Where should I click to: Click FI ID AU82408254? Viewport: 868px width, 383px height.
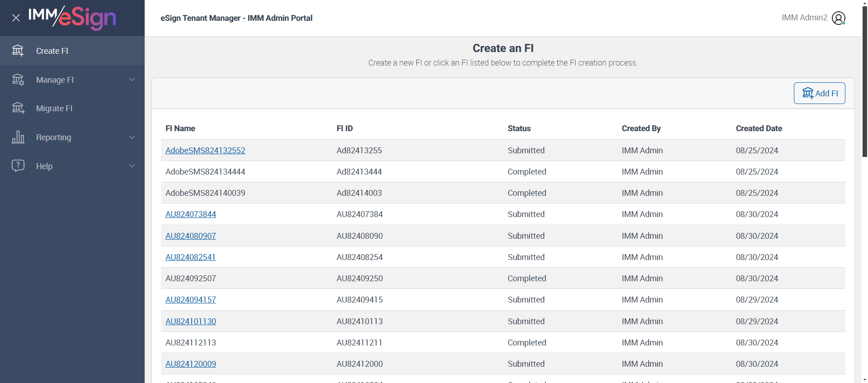360,257
